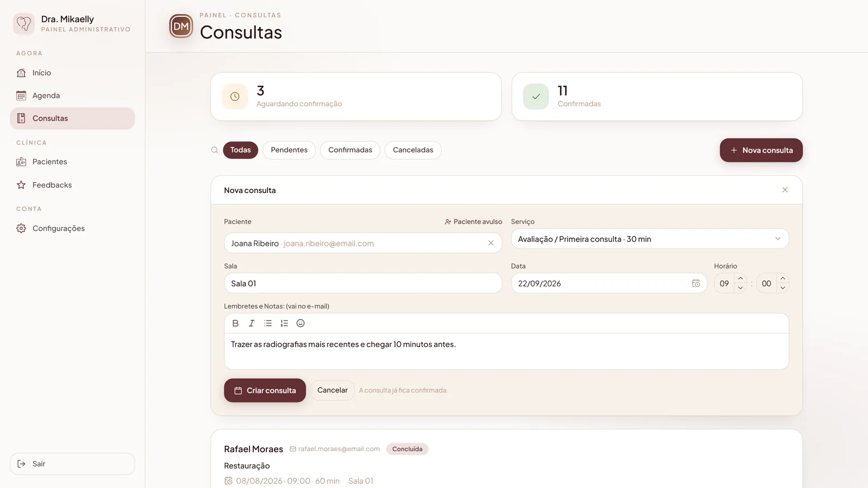Decrease the hour with the down arrow
Viewport: 868px width, 488px height.
[x=741, y=288]
